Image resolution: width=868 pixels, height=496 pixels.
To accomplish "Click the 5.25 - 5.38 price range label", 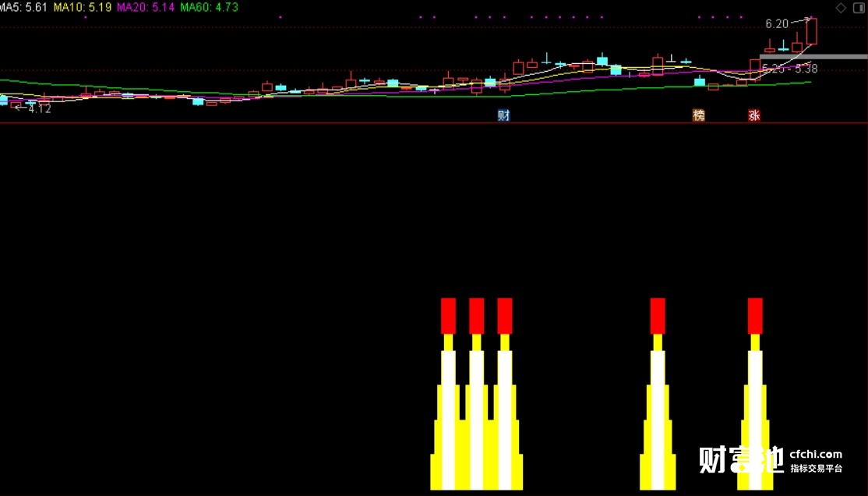I will 790,69.
